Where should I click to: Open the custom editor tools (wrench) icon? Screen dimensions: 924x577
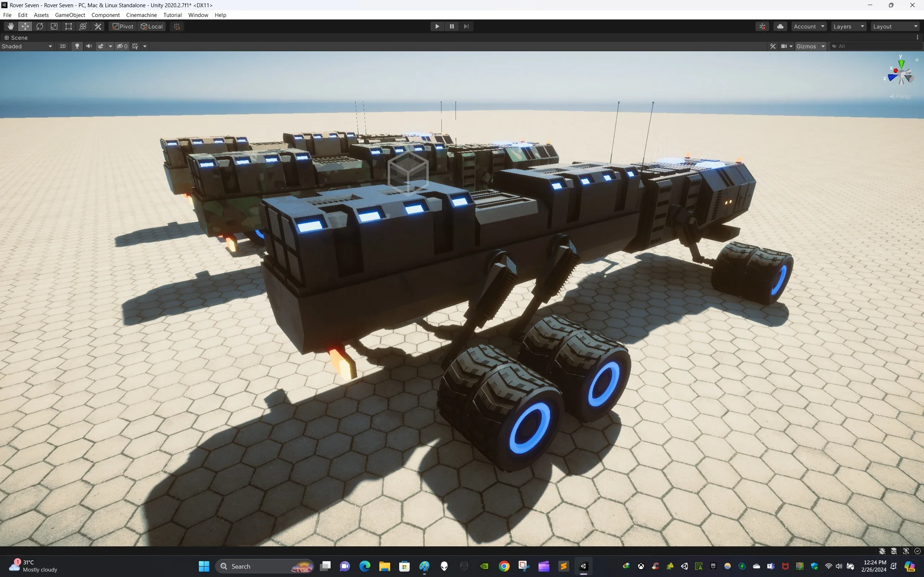tap(97, 26)
